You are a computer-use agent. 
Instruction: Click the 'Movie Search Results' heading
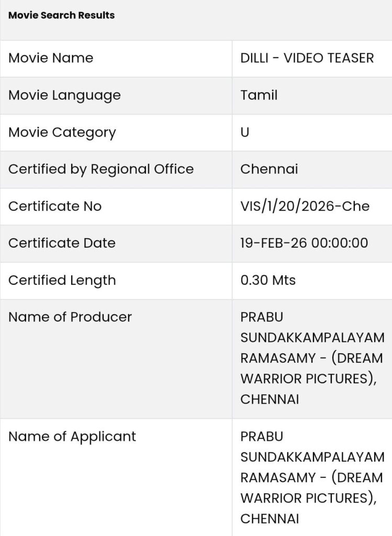[61, 15]
